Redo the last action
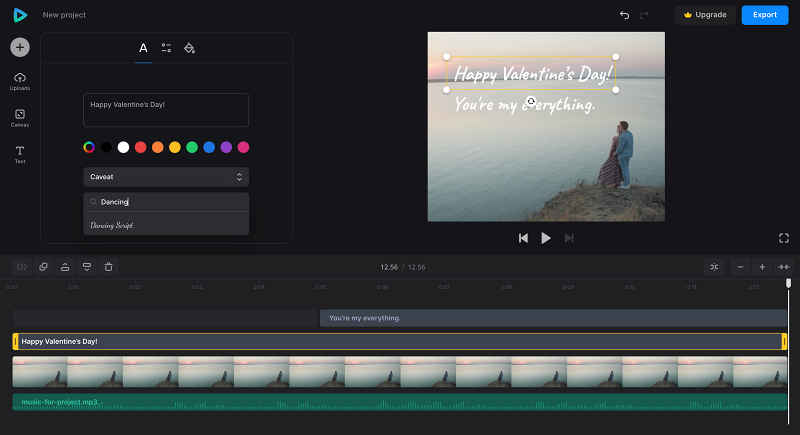The width and height of the screenshot is (800, 435). [644, 15]
